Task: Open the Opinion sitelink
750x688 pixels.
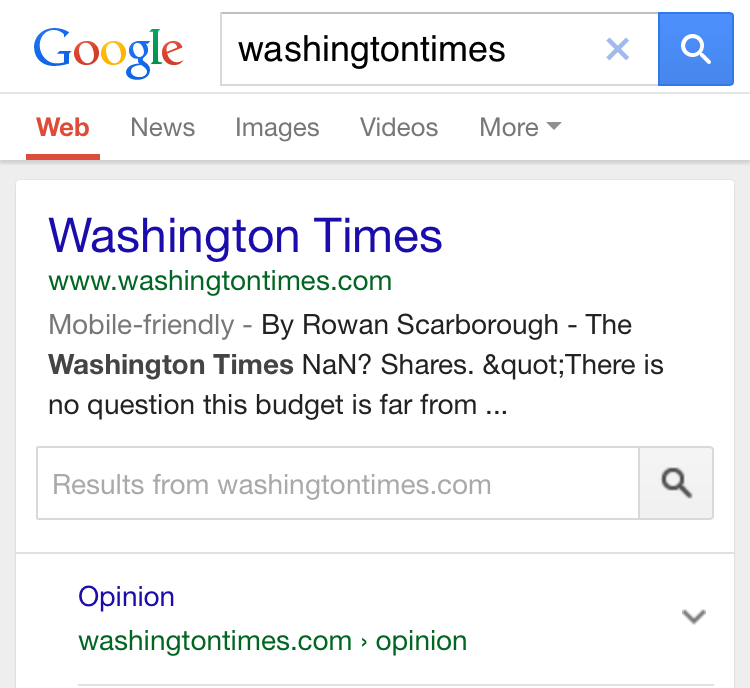Action: [x=126, y=597]
